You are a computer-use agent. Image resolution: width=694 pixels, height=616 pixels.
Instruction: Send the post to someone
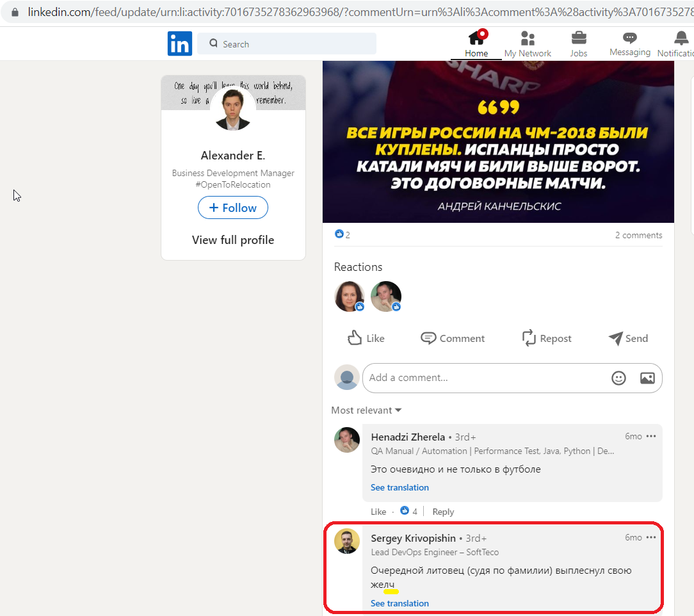point(628,338)
